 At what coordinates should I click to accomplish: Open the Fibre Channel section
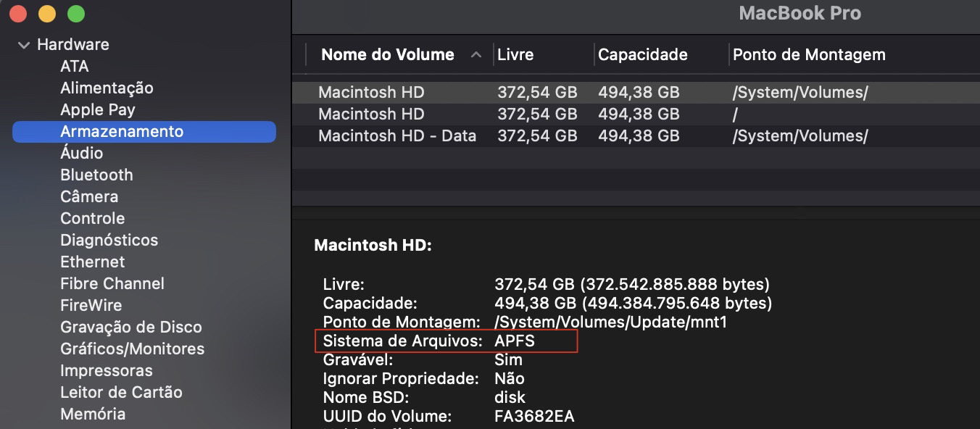click(x=112, y=283)
